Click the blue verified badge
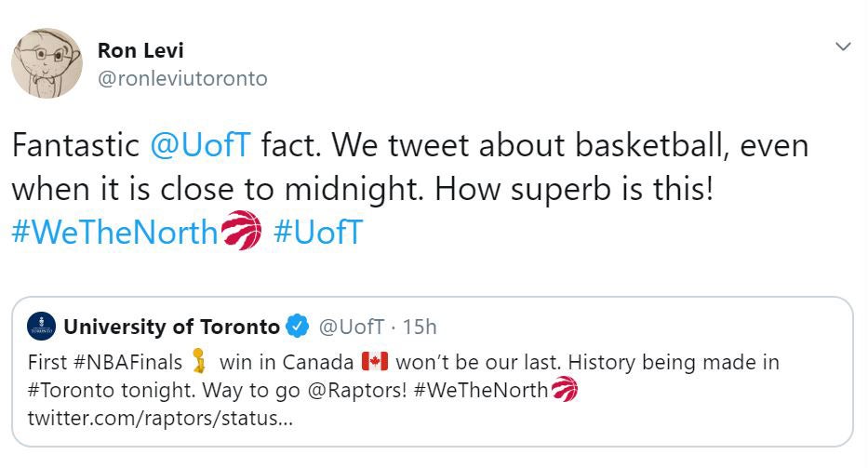 point(298,327)
